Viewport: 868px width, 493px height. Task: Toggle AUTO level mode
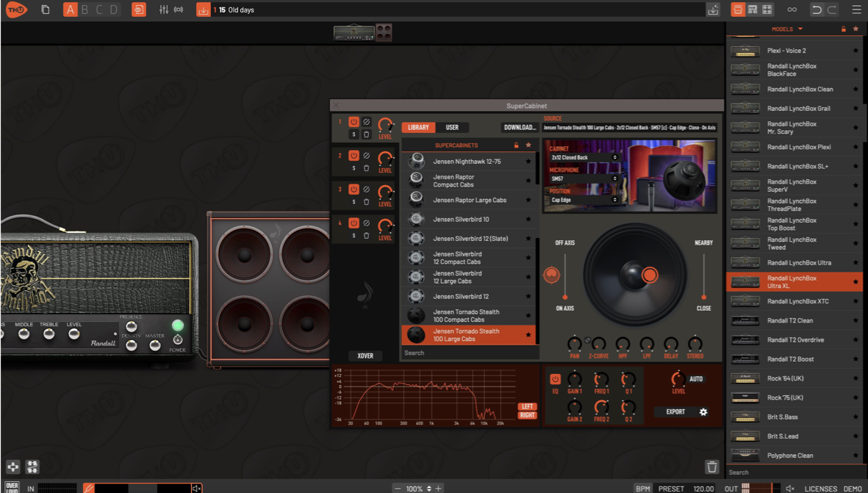click(x=696, y=379)
